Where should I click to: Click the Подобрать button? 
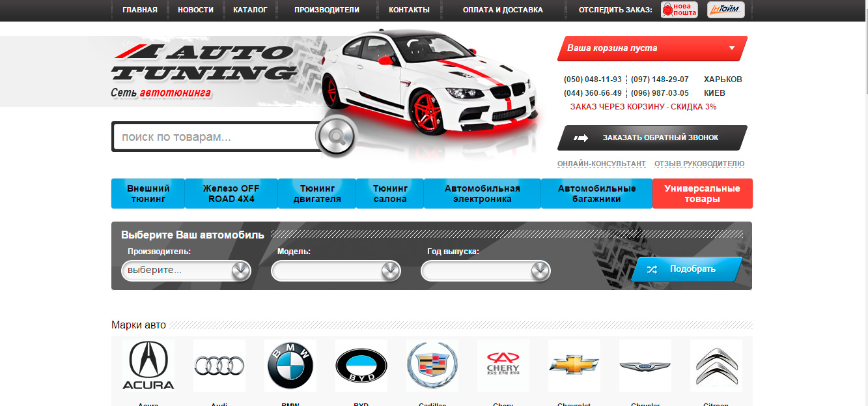pyautogui.click(x=686, y=269)
